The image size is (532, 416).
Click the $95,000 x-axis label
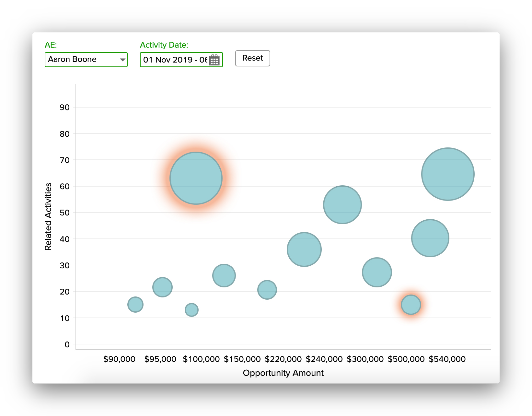click(160, 359)
